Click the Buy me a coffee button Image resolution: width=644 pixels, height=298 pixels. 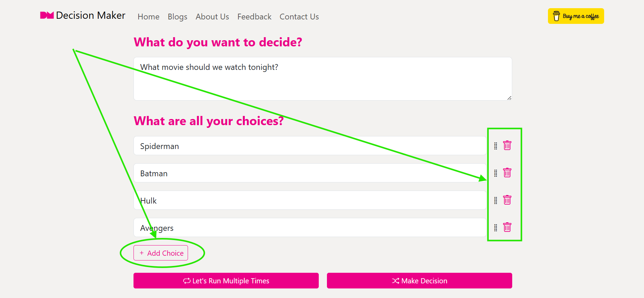coord(576,16)
